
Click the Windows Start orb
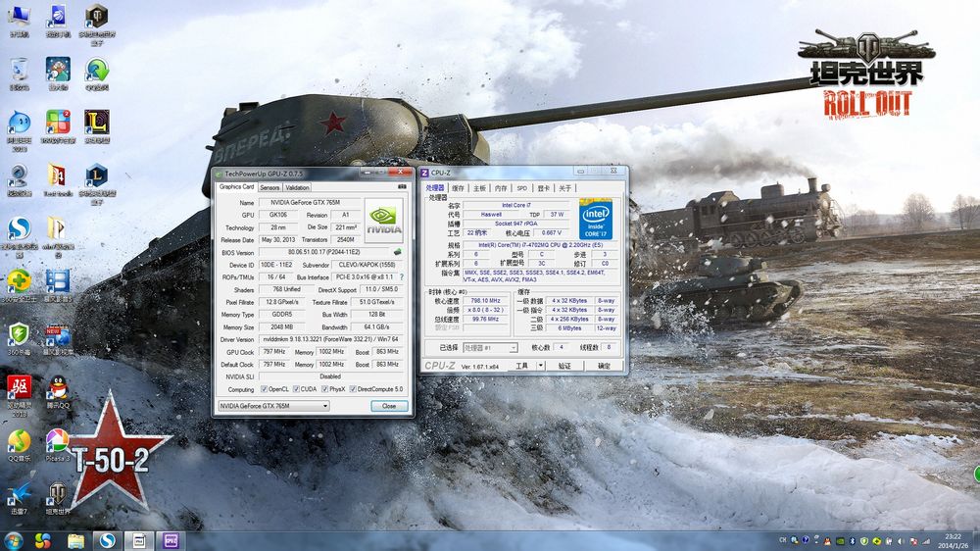point(14,540)
